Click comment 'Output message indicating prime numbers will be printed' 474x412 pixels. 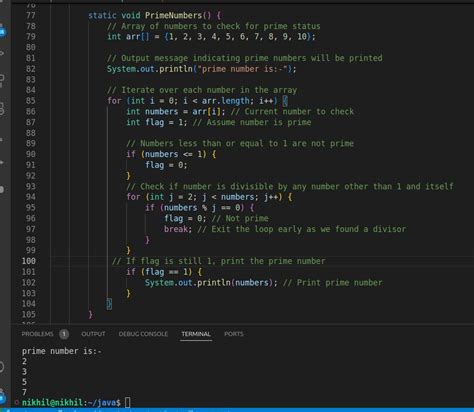245,58
